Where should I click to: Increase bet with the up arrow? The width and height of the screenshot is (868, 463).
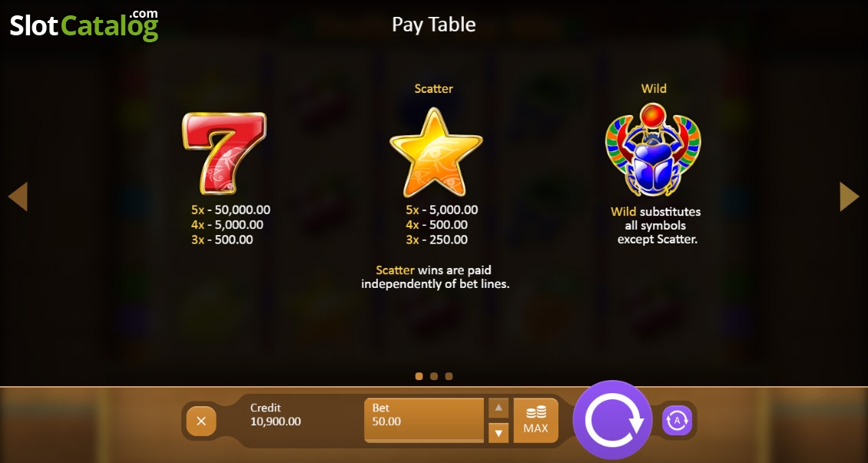pos(499,408)
